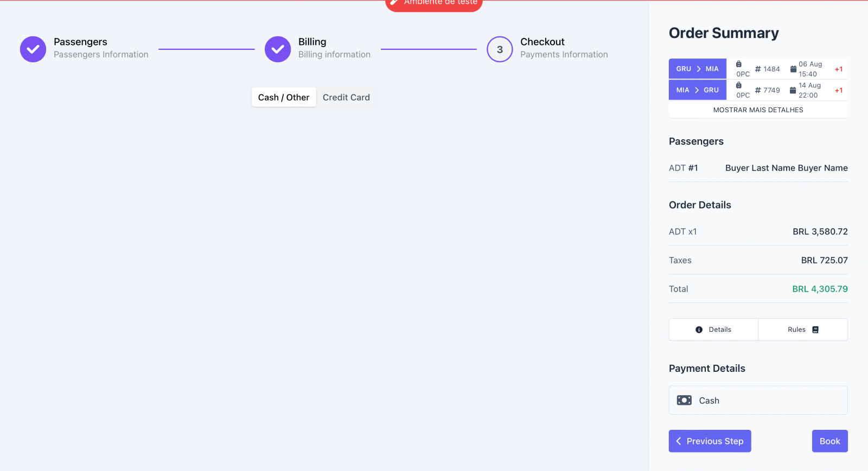The height and width of the screenshot is (471, 868).
Task: Click the 0PC baggage label on flight 1484
Action: 743,74
